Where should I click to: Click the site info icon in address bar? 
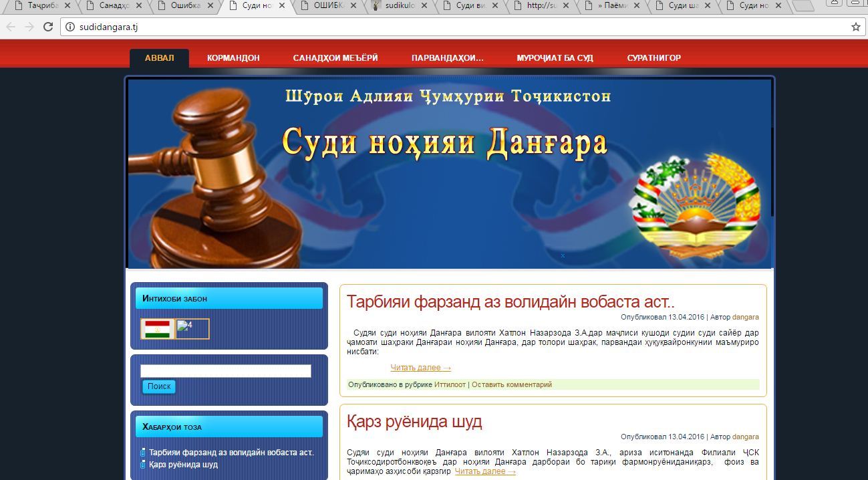point(70,27)
